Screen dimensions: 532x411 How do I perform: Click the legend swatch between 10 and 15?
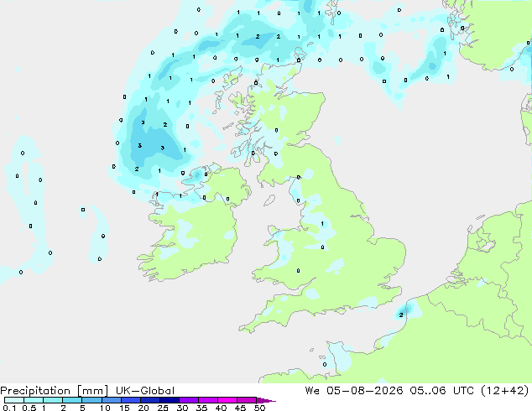coord(112,400)
